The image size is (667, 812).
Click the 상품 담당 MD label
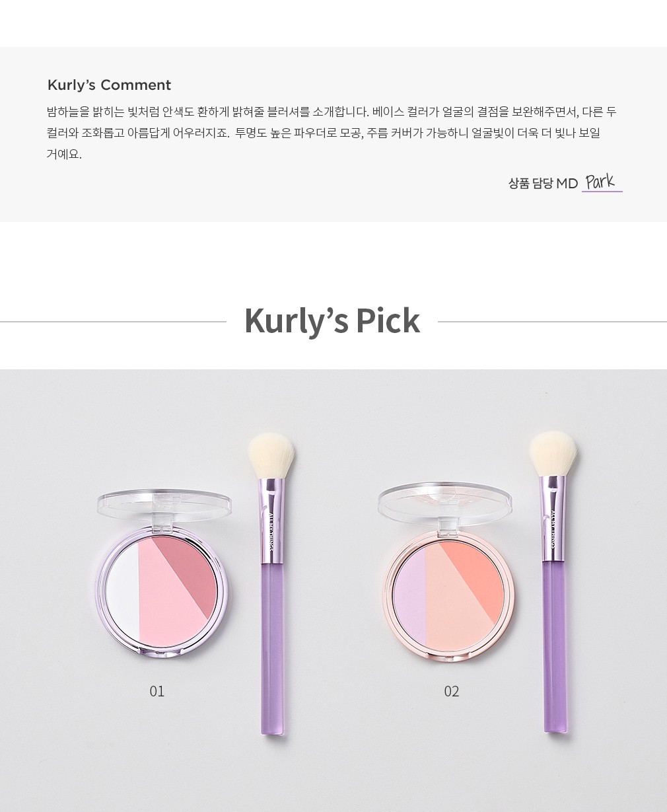coord(543,184)
